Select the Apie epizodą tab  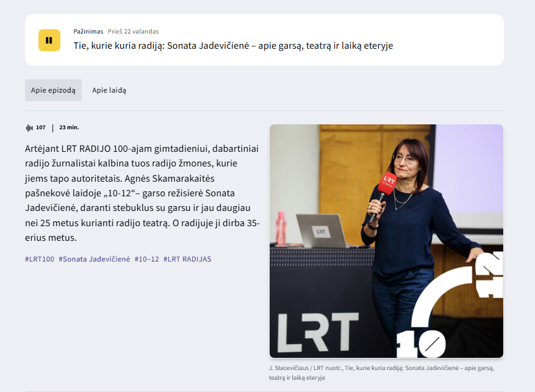pos(53,90)
